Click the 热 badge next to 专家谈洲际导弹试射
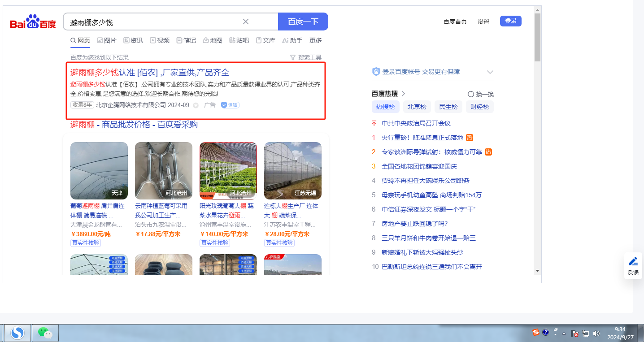Image resolution: width=644 pixels, height=342 pixels. click(x=488, y=152)
